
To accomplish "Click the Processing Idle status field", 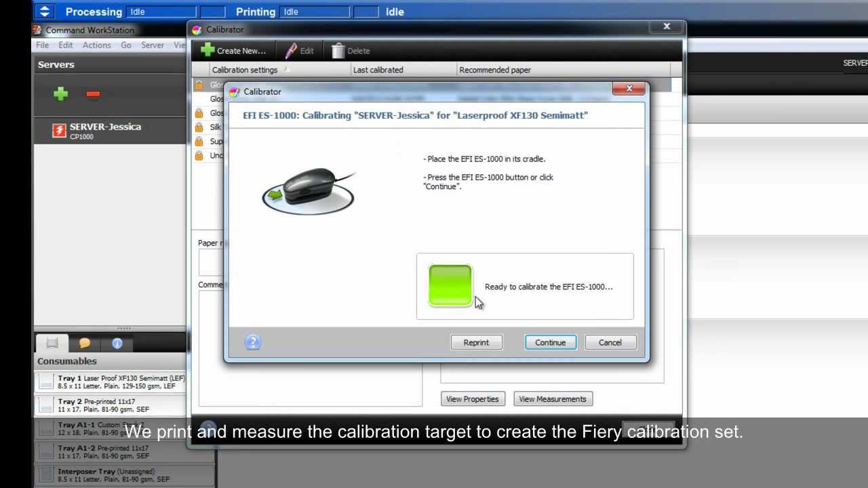I will (x=161, y=12).
